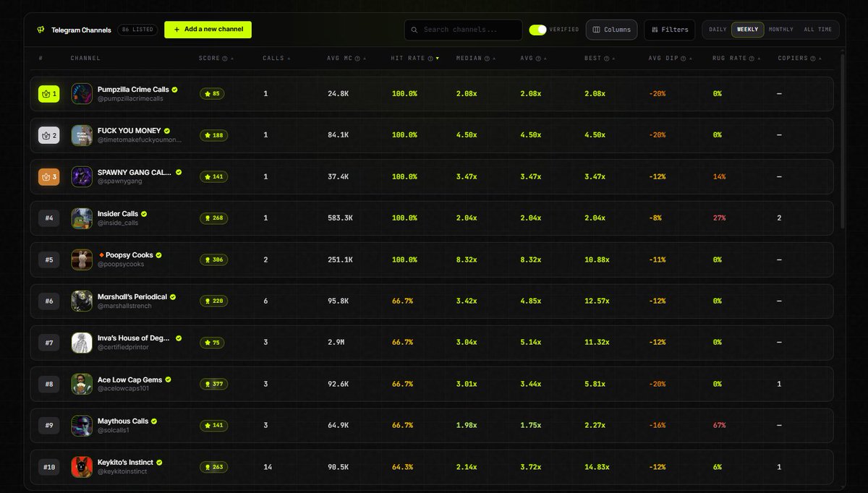This screenshot has height=493, width=868.
Task: Open the Filters panel
Action: click(670, 30)
